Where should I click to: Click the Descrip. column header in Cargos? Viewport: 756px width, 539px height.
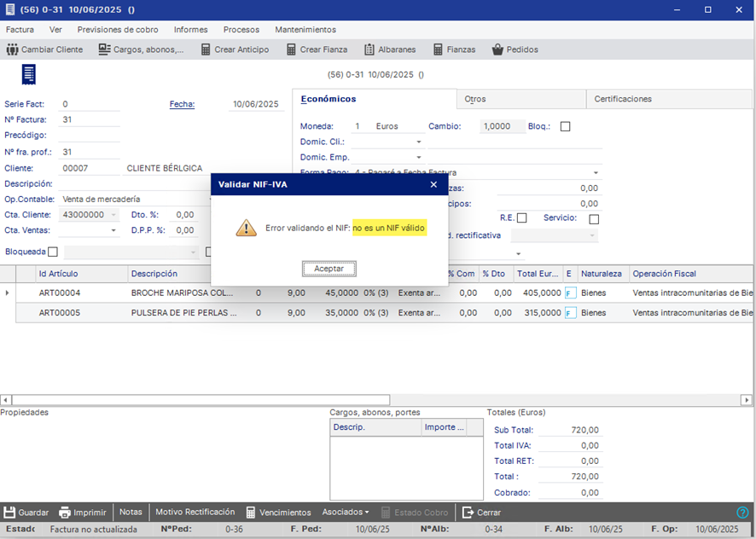[x=375, y=427]
